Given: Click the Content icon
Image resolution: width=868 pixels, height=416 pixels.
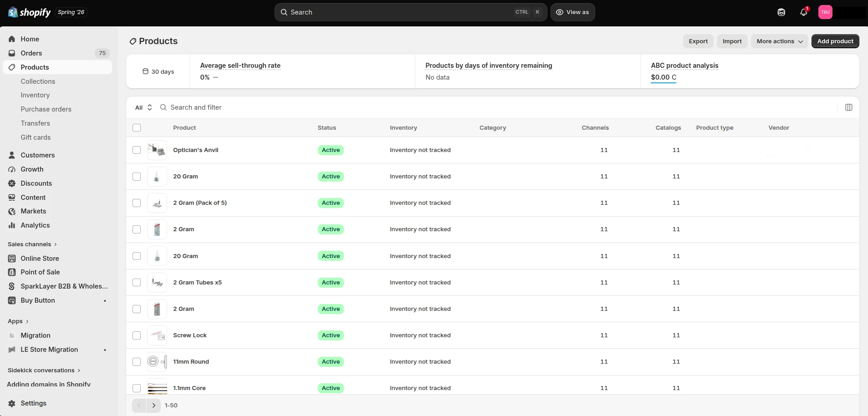Looking at the screenshot, I should (x=12, y=198).
